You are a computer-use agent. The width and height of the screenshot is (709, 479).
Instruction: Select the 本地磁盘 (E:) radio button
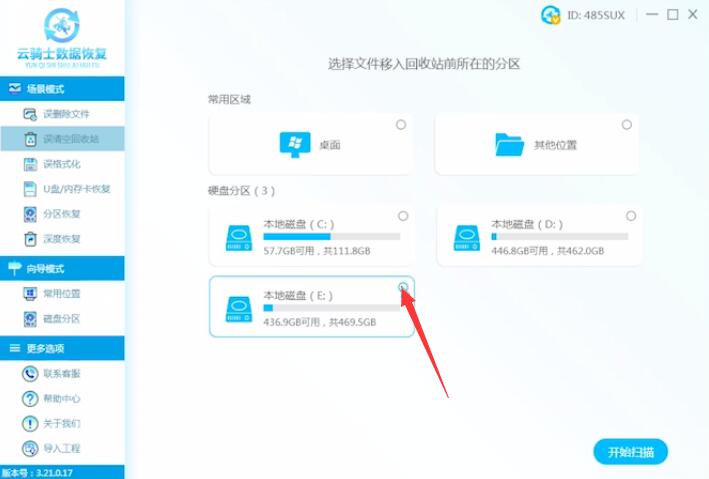tap(403, 287)
